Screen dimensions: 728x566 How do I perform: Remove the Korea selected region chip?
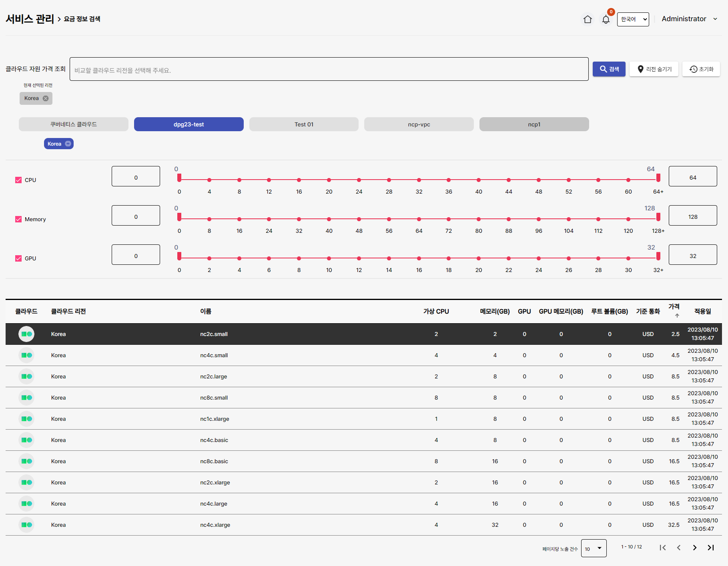[46, 98]
